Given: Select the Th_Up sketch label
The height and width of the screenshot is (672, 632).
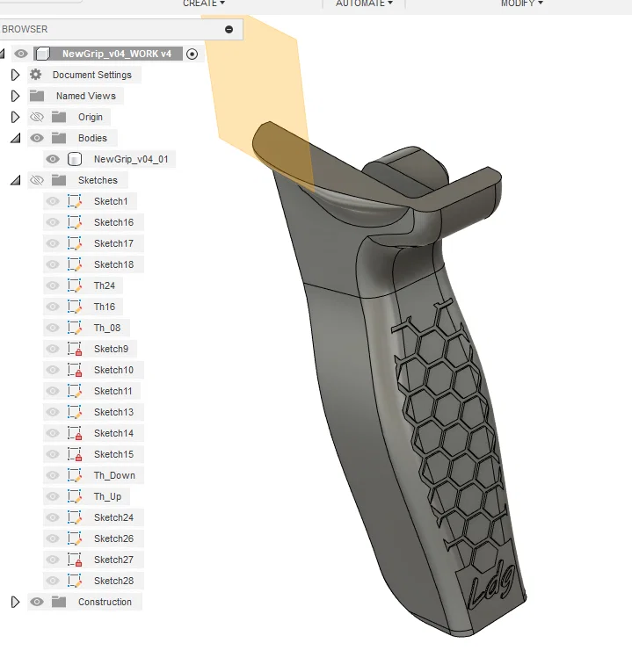Looking at the screenshot, I should [107, 496].
